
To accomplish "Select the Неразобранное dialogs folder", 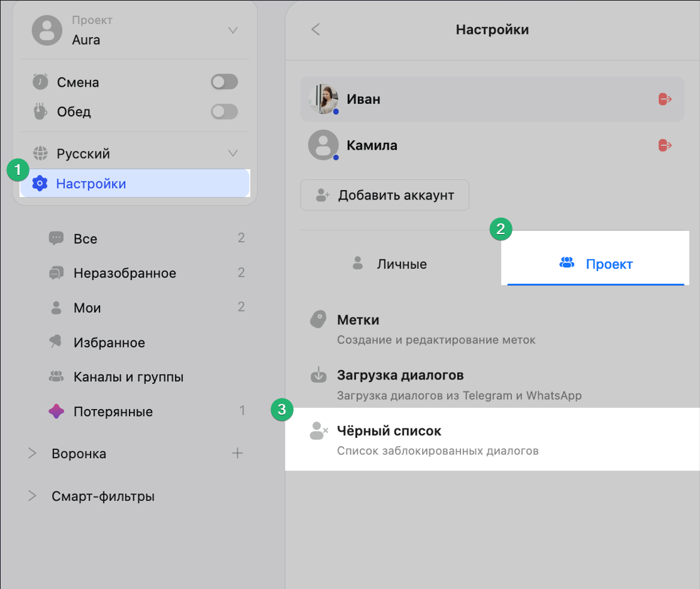I will pos(125,273).
